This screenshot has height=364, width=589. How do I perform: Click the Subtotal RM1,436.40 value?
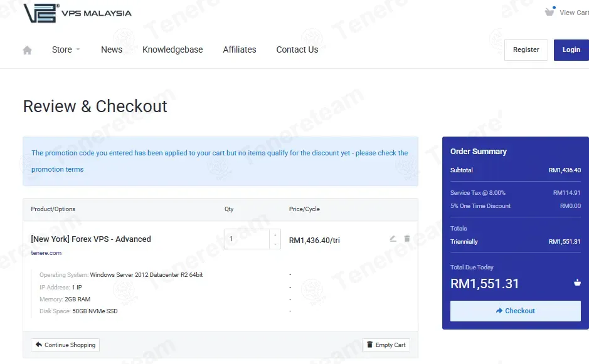[565, 170]
